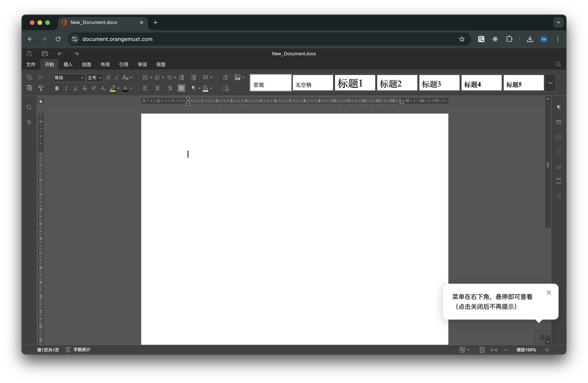Open chart settings in right sidebar
This screenshot has width=588, height=383.
click(559, 167)
